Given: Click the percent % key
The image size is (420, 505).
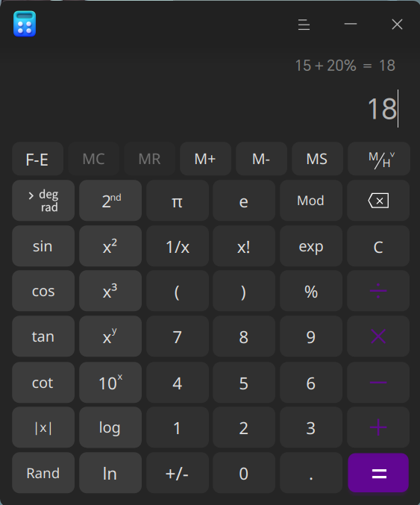Looking at the screenshot, I should pos(311,291).
